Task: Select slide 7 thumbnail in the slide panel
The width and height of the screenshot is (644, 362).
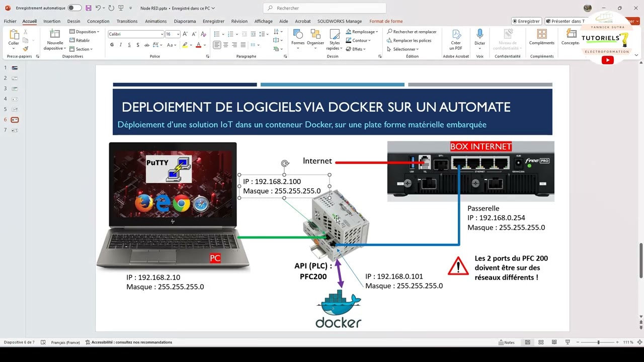Action: 15,130
